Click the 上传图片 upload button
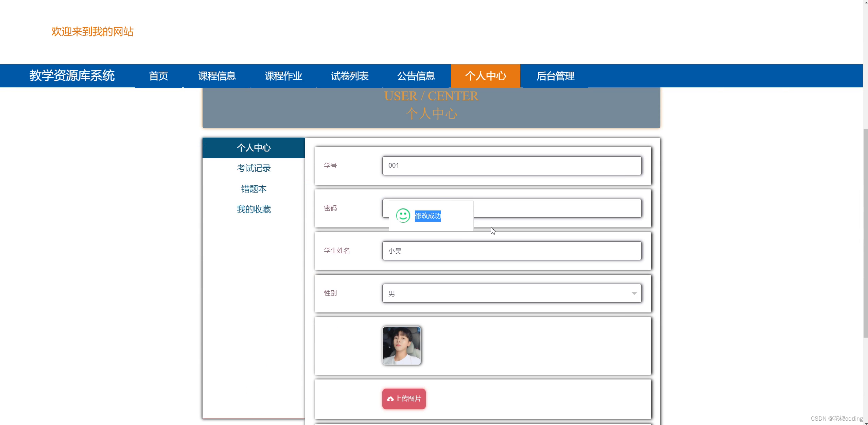868x425 pixels. coord(404,398)
